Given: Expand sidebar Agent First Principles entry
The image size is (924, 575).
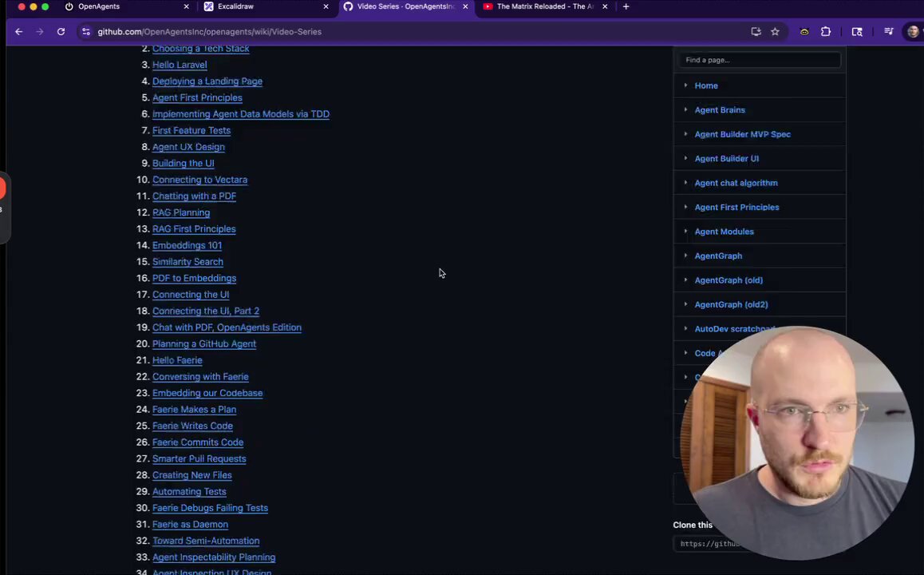Looking at the screenshot, I should 685,207.
